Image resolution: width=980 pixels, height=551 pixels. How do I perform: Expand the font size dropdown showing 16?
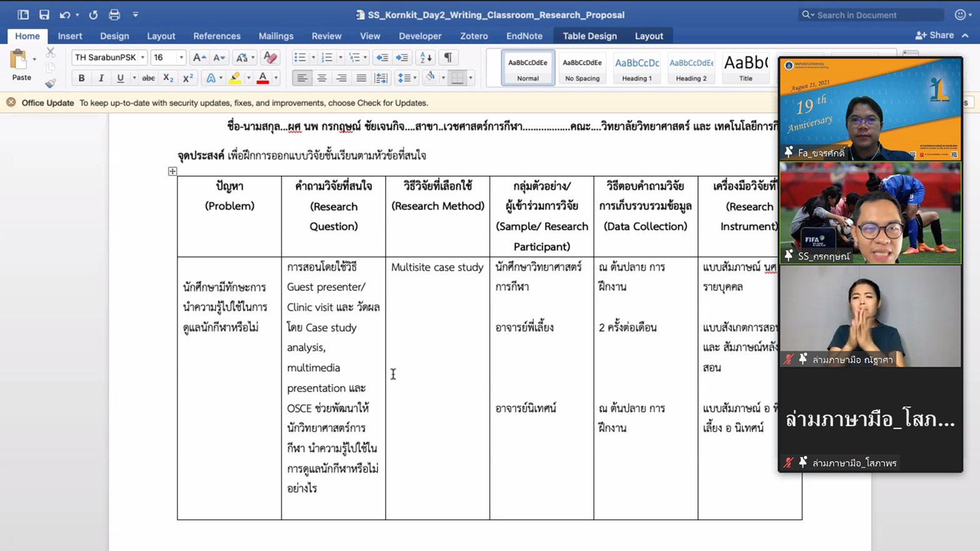coord(181,57)
